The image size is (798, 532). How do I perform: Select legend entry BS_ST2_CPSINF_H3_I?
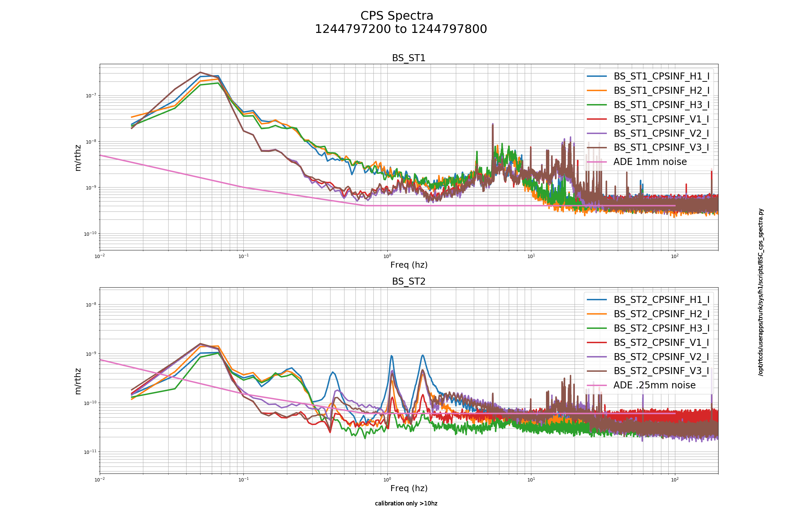661,329
